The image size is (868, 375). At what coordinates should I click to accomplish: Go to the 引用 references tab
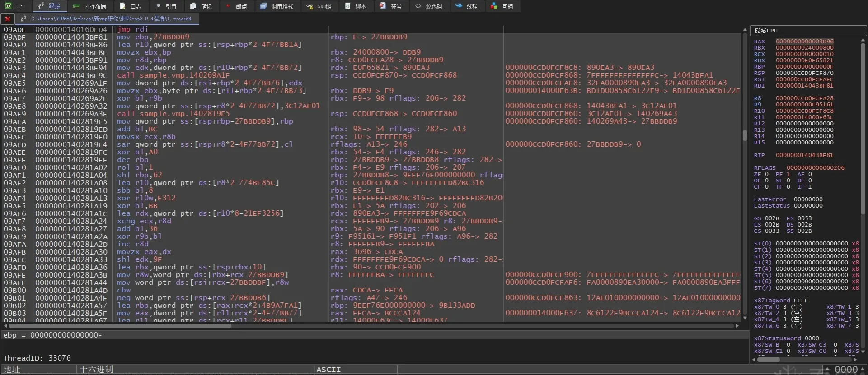click(165, 6)
